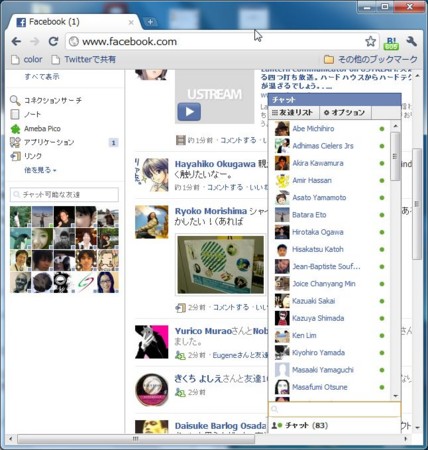Image resolution: width=428 pixels, height=450 pixels.
Task: Open Yurico Murao's profile name
Action: pyautogui.click(x=203, y=331)
